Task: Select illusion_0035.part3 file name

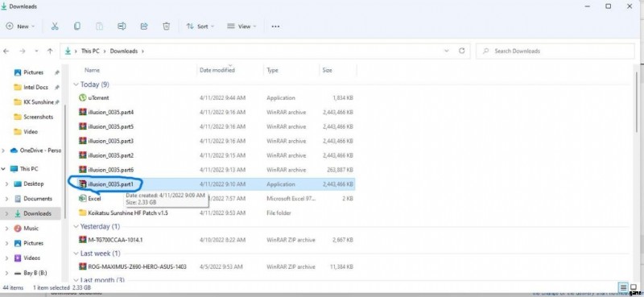Action: (111, 141)
